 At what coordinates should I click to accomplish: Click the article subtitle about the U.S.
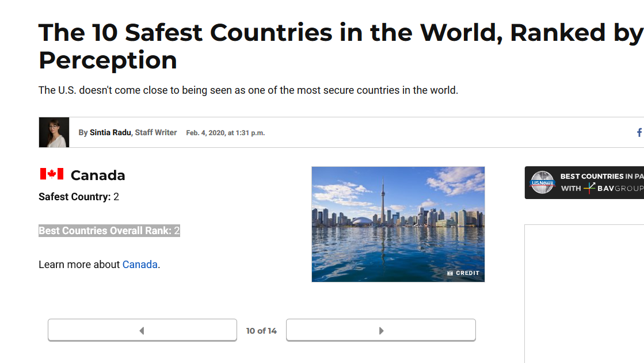[x=248, y=90]
